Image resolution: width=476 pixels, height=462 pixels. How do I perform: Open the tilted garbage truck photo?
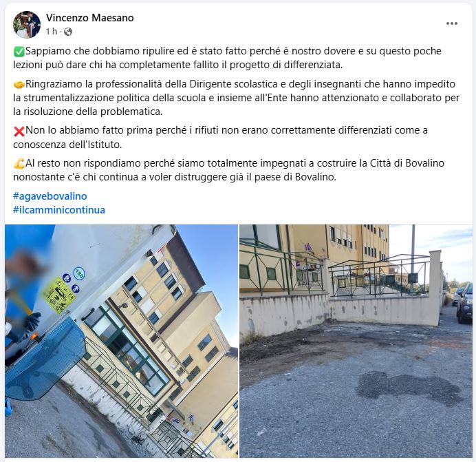122,341
